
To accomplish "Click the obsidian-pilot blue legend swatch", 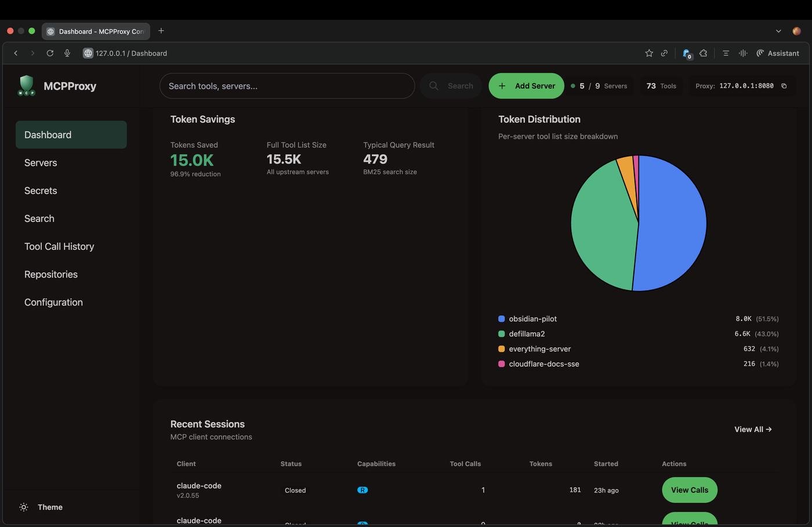I will [502, 319].
